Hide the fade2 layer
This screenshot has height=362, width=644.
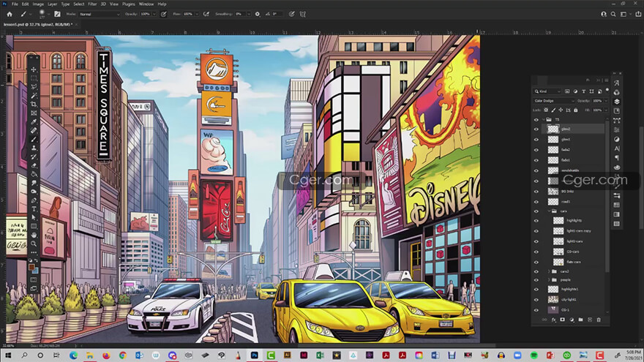(x=536, y=150)
